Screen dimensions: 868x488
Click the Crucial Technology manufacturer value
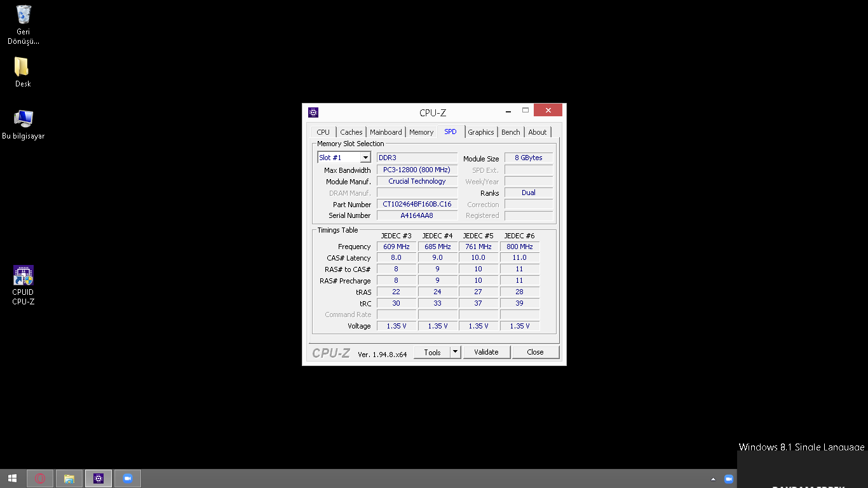click(417, 181)
